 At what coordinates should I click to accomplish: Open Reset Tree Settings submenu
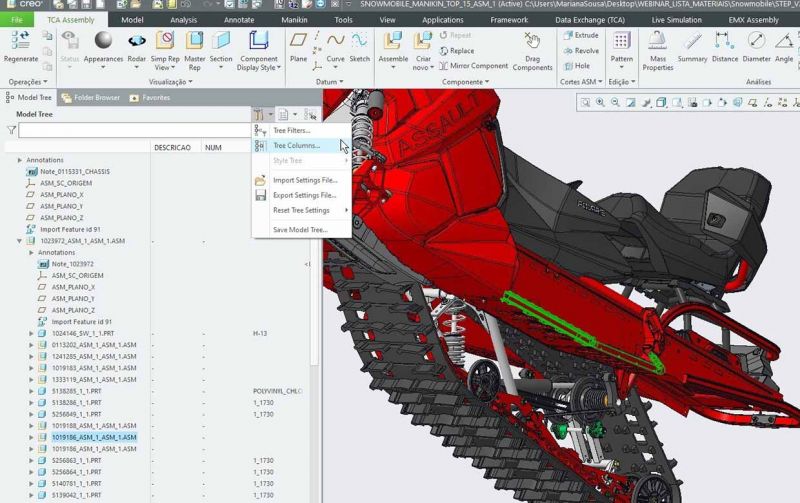point(302,210)
